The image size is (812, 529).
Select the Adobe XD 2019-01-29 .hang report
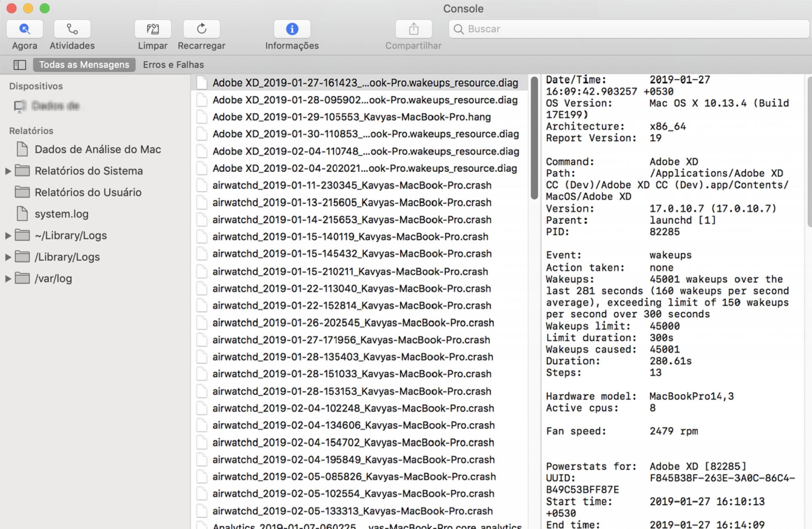point(351,117)
